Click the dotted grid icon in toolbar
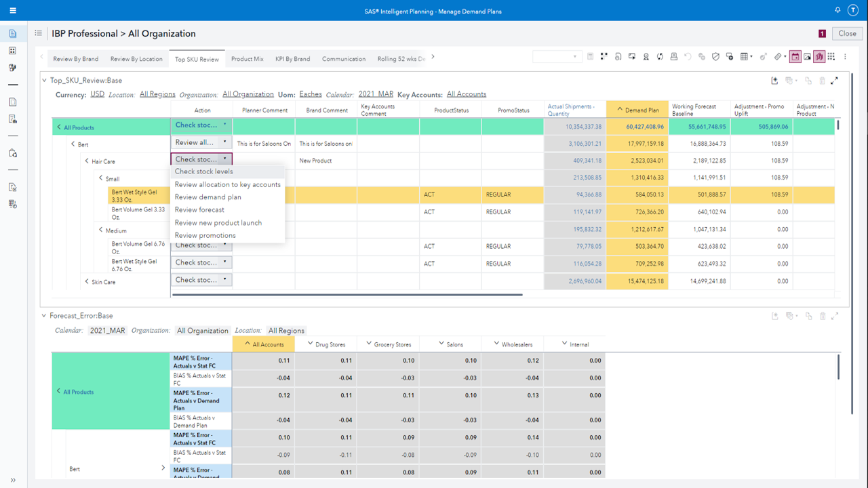The image size is (868, 488). pyautogui.click(x=831, y=57)
